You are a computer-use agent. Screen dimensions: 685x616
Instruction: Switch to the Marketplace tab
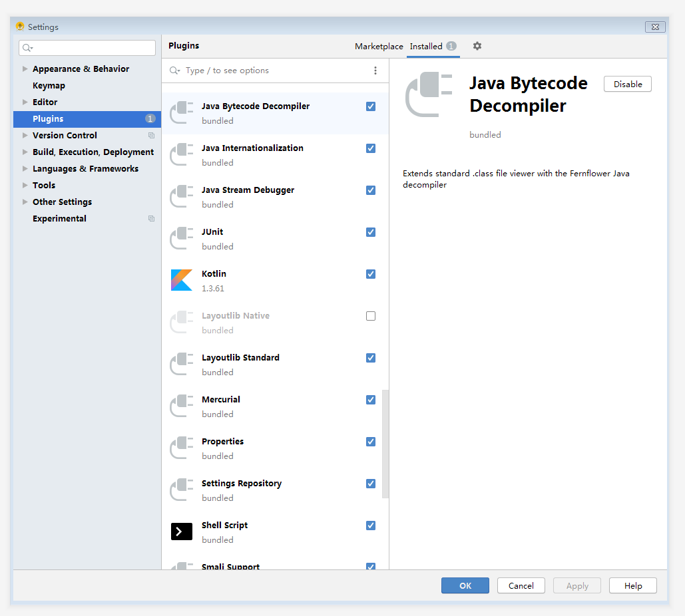pyautogui.click(x=379, y=47)
